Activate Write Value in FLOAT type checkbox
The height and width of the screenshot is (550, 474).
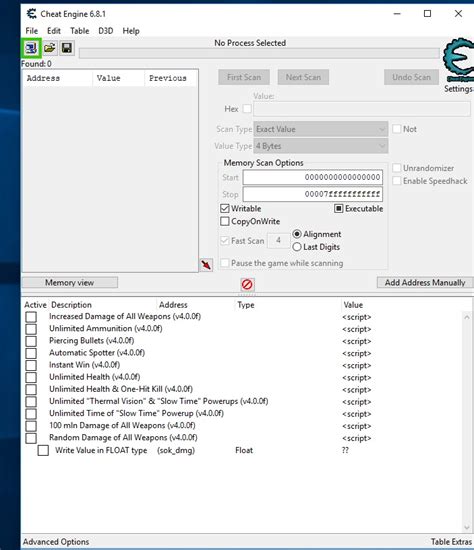pos(44,450)
